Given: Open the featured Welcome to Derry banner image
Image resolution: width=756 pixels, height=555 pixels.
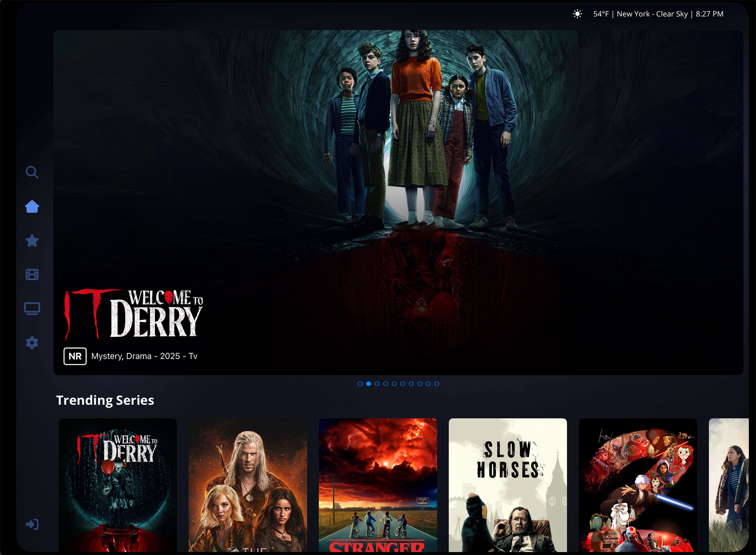Looking at the screenshot, I should click(398, 202).
